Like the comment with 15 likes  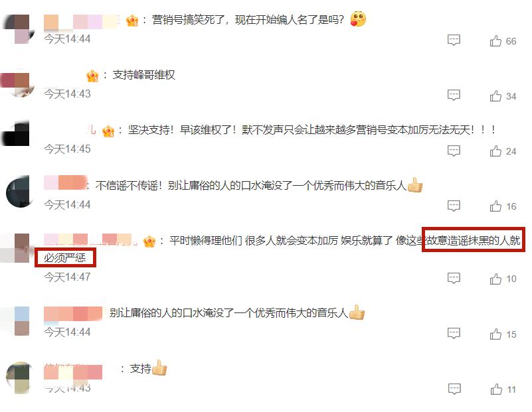(x=495, y=334)
